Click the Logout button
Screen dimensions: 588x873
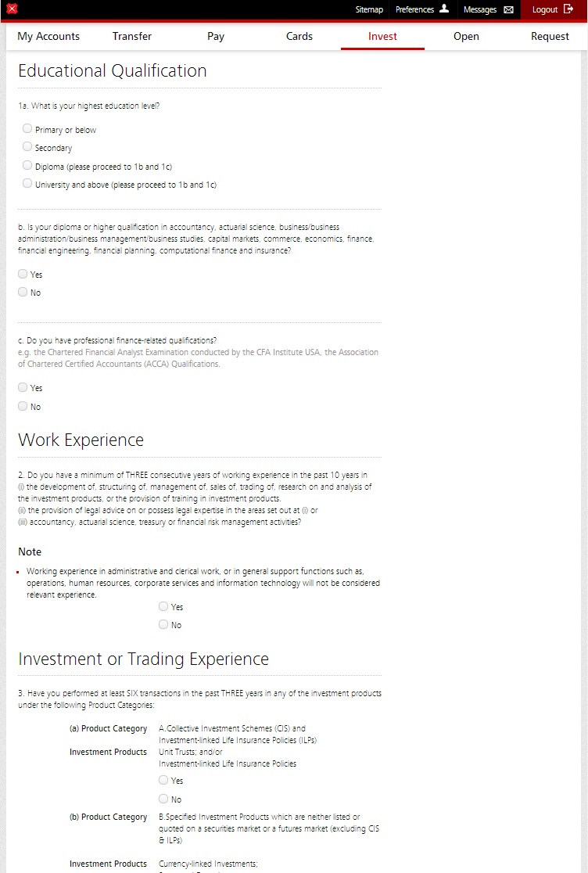coord(552,9)
